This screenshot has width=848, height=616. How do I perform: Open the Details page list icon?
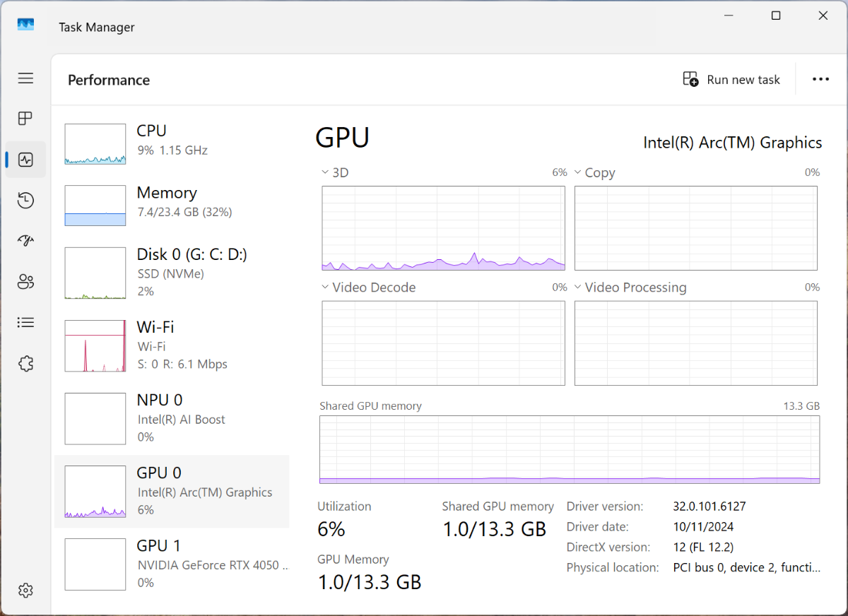coord(25,323)
